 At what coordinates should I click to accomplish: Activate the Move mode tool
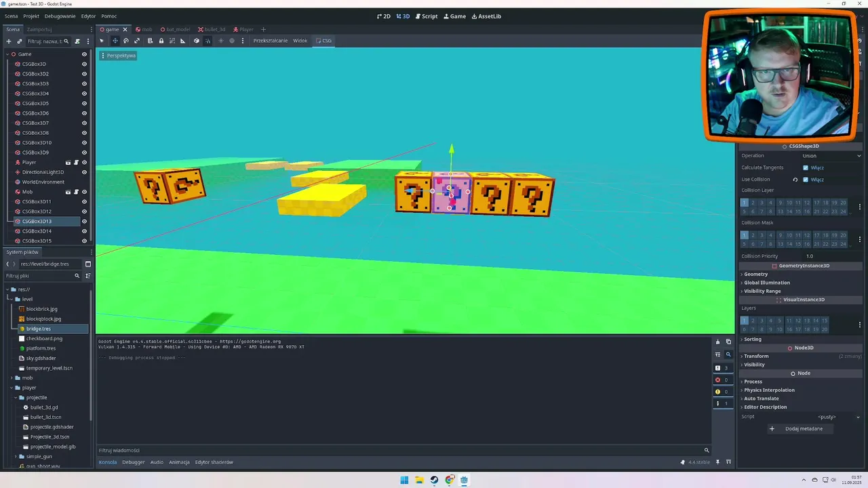coord(115,41)
